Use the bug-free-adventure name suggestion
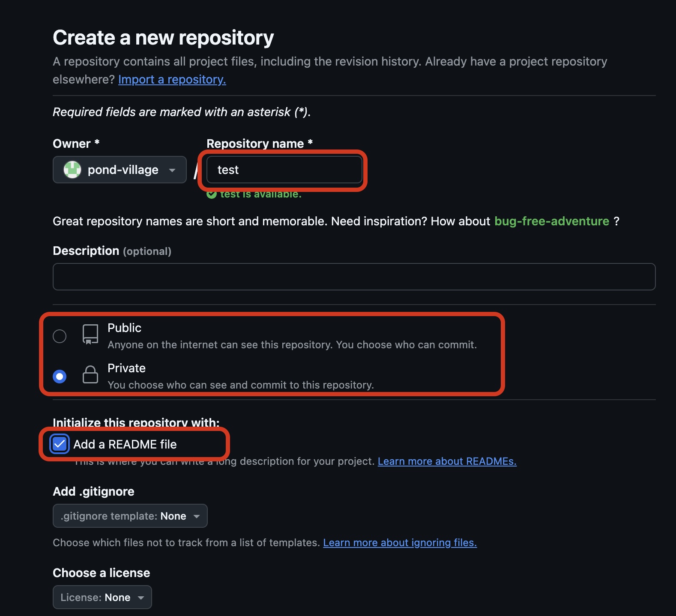 point(551,221)
